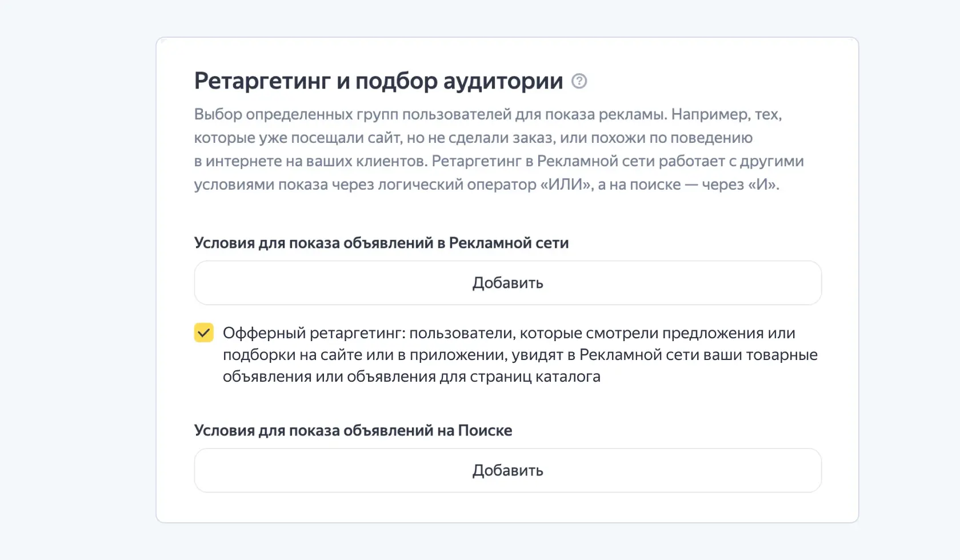This screenshot has width=960, height=560.
Task: Click label "Условия для показа объявлений в Рекламной сети"
Action: point(381,242)
